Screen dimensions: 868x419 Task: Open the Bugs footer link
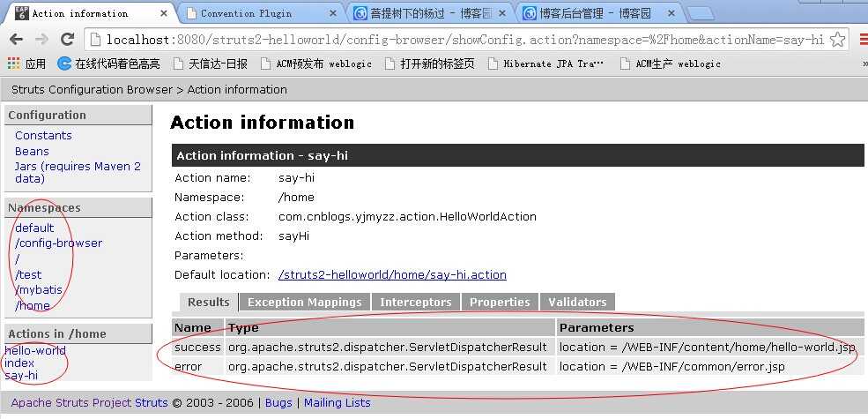pos(278,403)
